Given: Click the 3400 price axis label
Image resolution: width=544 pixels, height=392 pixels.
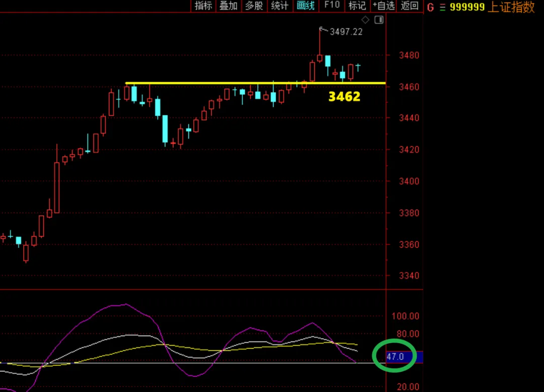Looking at the screenshot, I should (409, 181).
